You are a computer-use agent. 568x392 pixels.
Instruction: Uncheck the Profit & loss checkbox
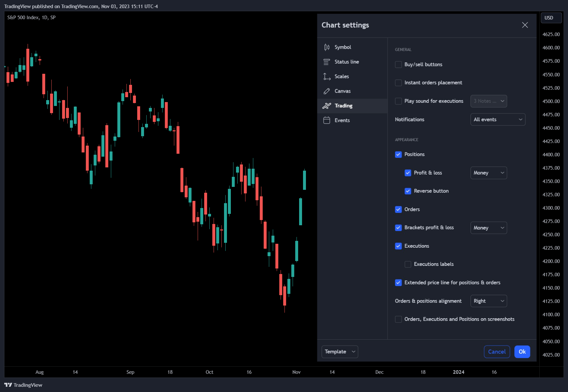point(408,173)
